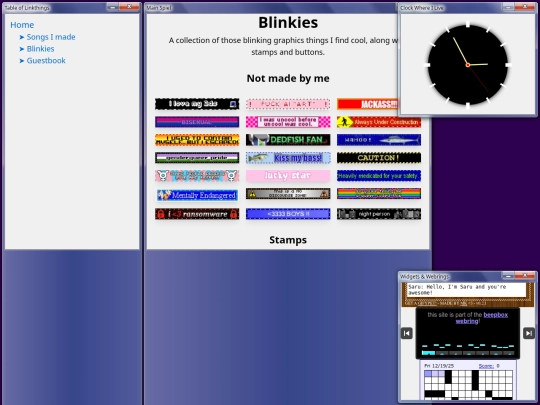The height and width of the screenshot is (405, 540).
Task: Click the 'BISEXUAL' flag blinkie
Action: point(197,122)
